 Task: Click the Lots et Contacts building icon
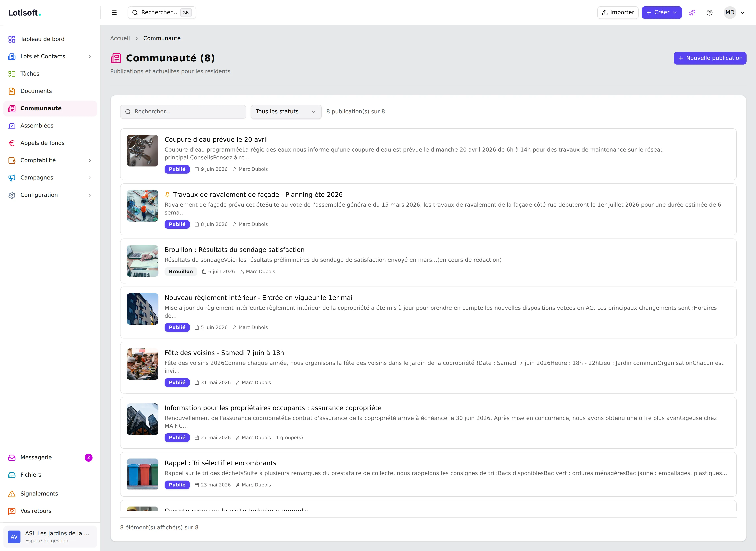(x=12, y=56)
